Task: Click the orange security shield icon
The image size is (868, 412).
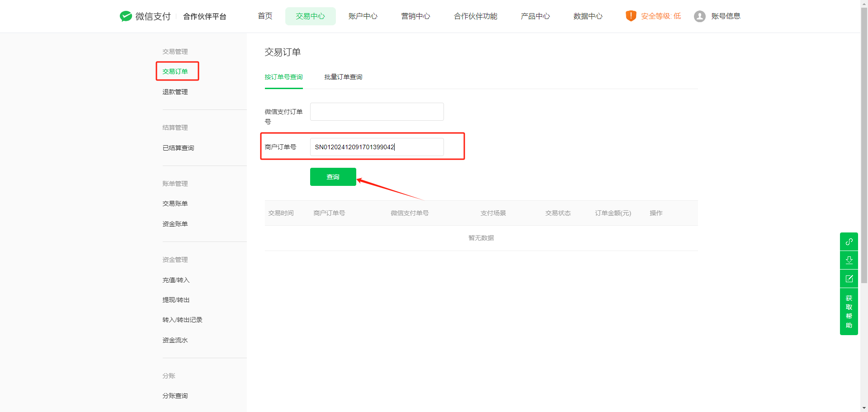Action: coord(631,16)
